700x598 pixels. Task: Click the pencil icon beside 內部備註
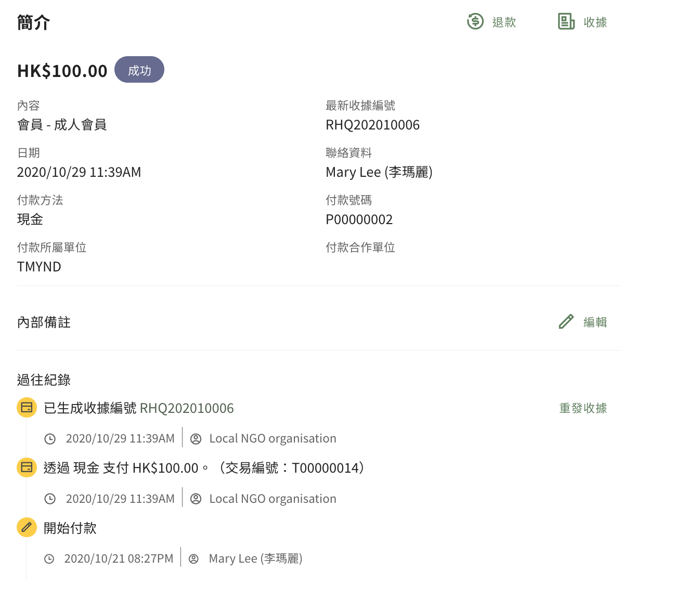click(x=566, y=321)
